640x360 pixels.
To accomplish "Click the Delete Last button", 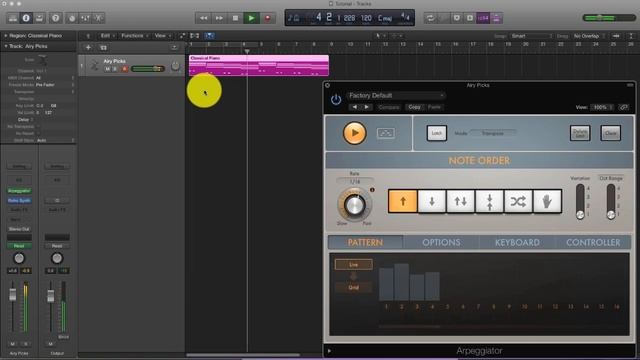I will [x=580, y=133].
